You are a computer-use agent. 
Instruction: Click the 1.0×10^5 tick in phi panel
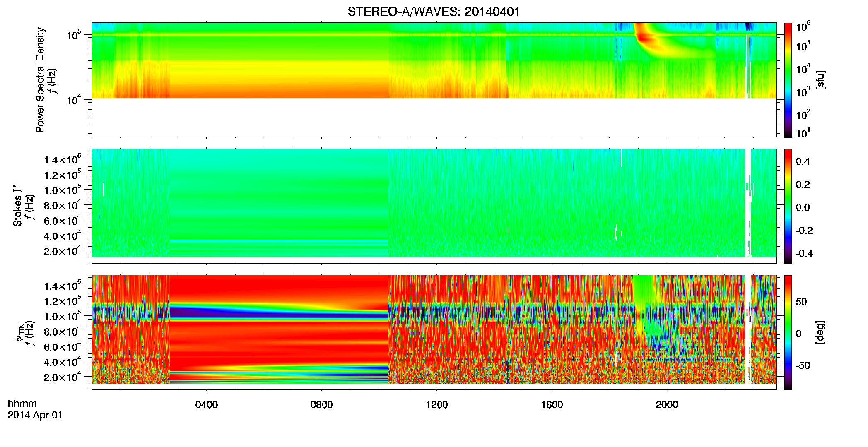pos(63,316)
